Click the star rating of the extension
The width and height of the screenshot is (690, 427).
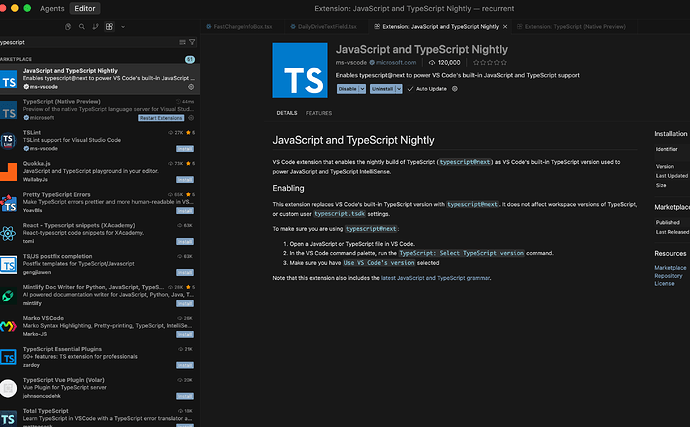tap(490, 63)
